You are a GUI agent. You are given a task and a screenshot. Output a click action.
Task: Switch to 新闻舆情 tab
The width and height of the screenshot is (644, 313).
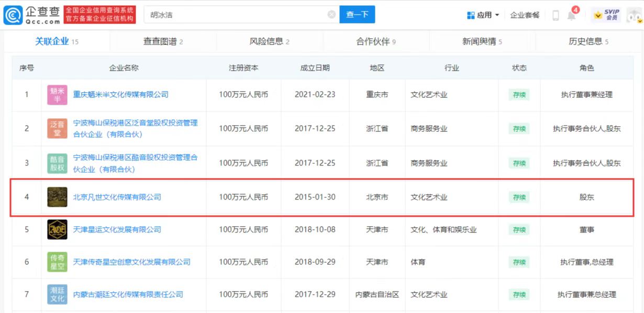(x=482, y=41)
